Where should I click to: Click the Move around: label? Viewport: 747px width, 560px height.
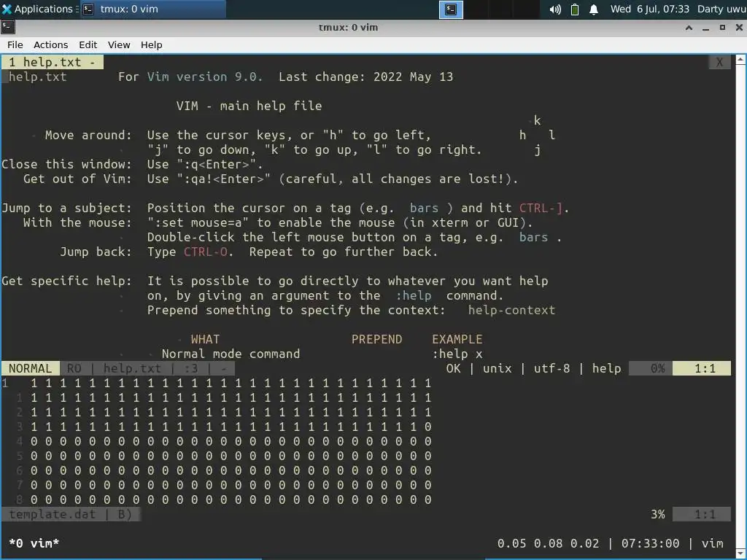pyautogui.click(x=88, y=135)
